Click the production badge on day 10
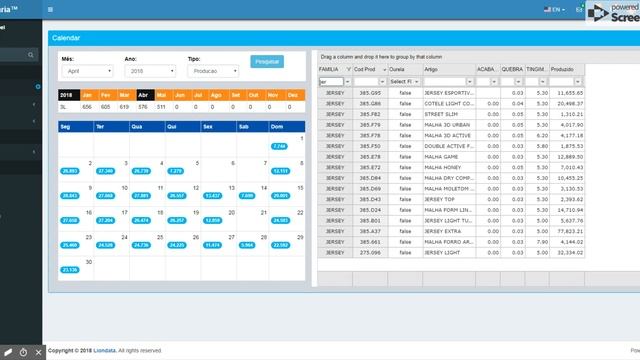This screenshot has height=360, width=640. click(x=105, y=196)
